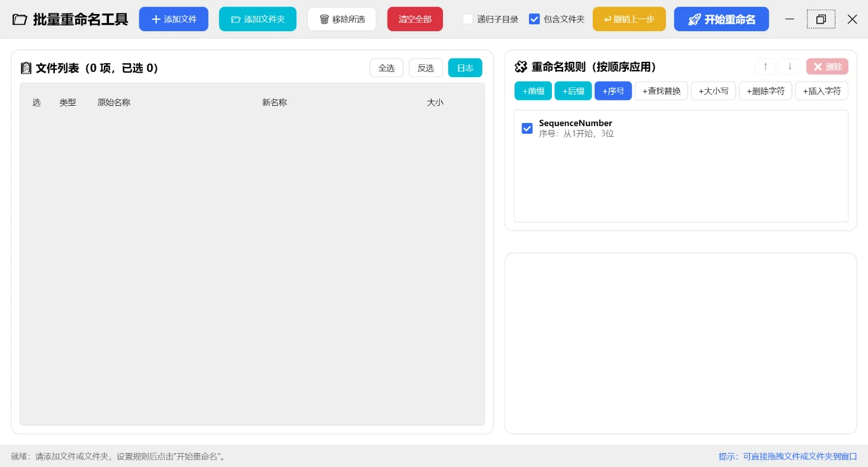Enable the 递归子目录 checkbox
The width and height of the screenshot is (868, 467).
click(x=468, y=19)
